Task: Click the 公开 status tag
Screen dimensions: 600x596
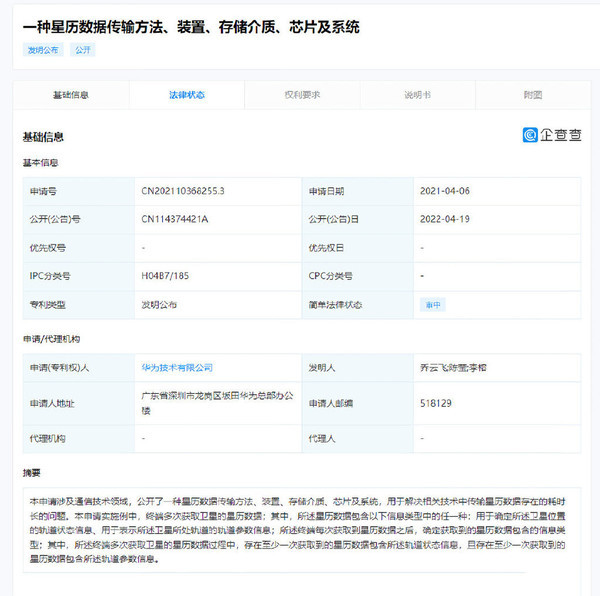Action: [83, 50]
